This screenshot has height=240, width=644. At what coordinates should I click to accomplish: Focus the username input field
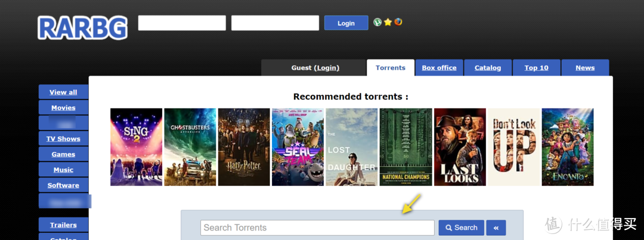[182, 23]
